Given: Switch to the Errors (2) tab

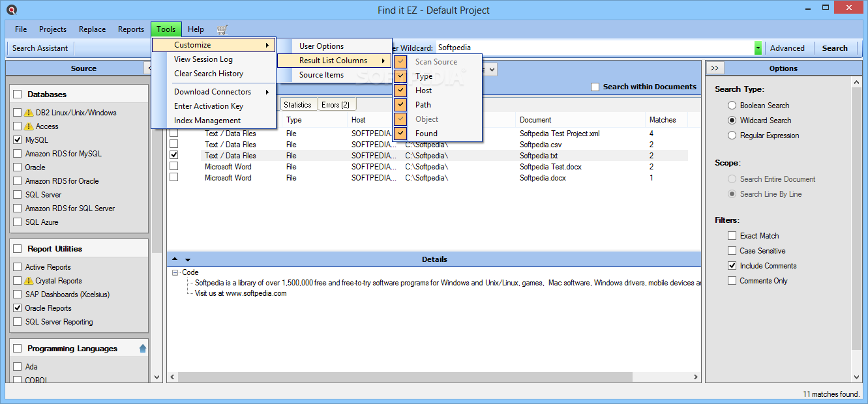Looking at the screenshot, I should click(336, 105).
